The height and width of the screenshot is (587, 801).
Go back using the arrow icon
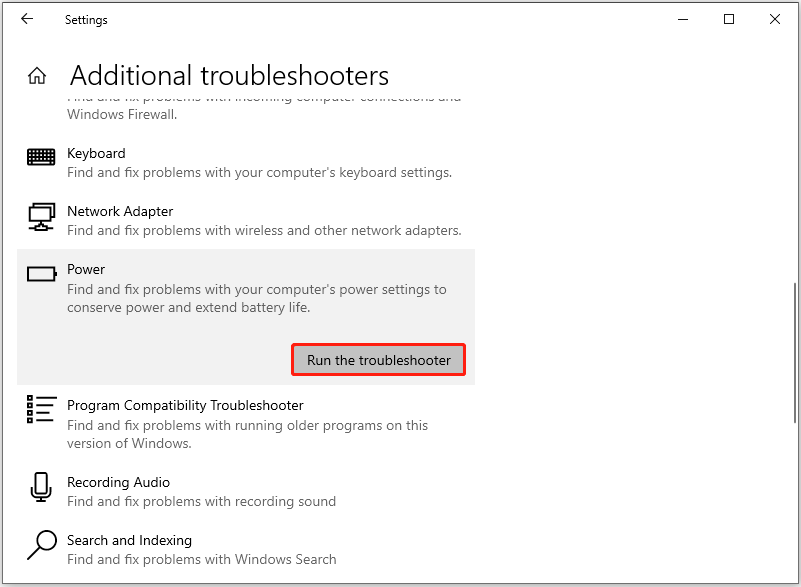pos(27,19)
